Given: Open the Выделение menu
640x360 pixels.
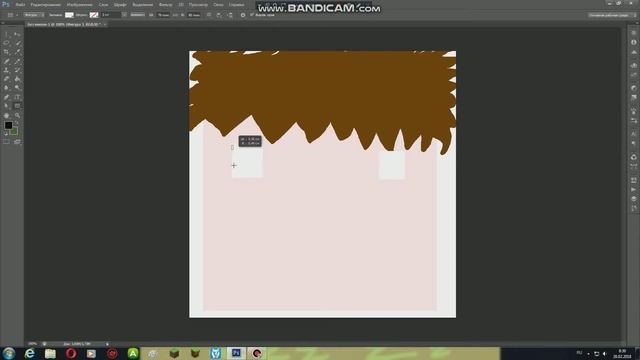Looking at the screenshot, I should [142, 4].
